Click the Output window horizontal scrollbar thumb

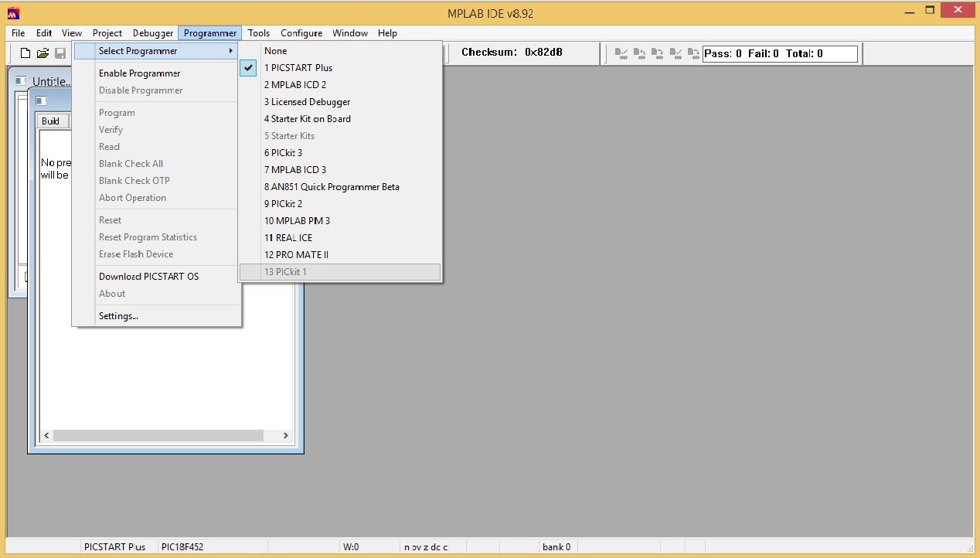(158, 436)
